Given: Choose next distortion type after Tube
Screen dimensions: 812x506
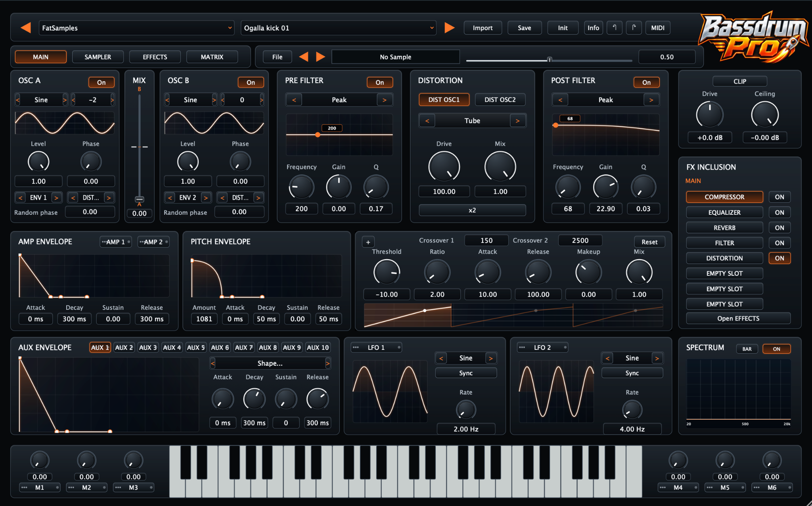Looking at the screenshot, I should pyautogui.click(x=517, y=121).
